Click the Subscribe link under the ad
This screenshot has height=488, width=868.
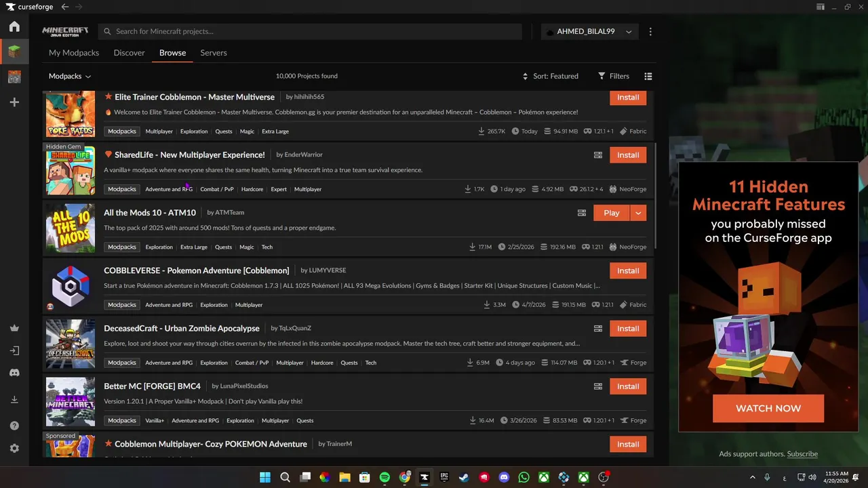(x=802, y=454)
